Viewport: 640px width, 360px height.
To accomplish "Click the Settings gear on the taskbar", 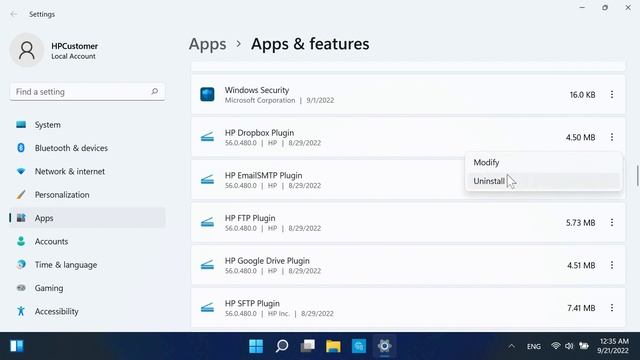I will pyautogui.click(x=384, y=347).
